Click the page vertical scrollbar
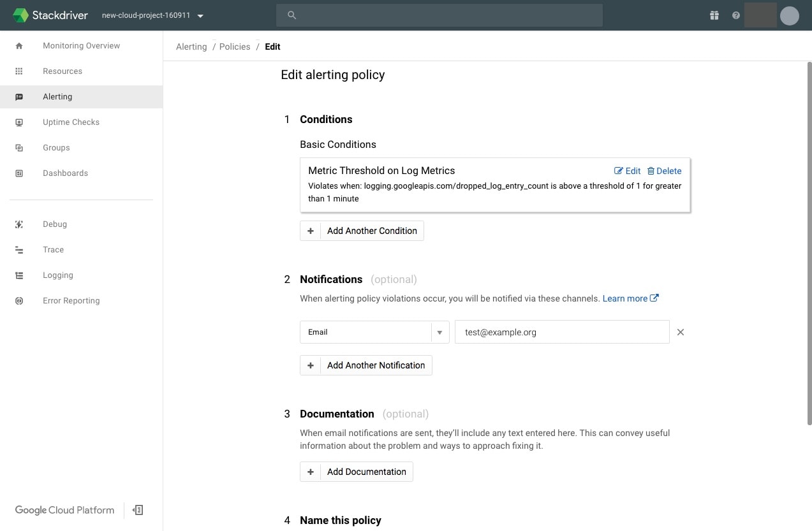The width and height of the screenshot is (812, 531). pyautogui.click(x=809, y=244)
